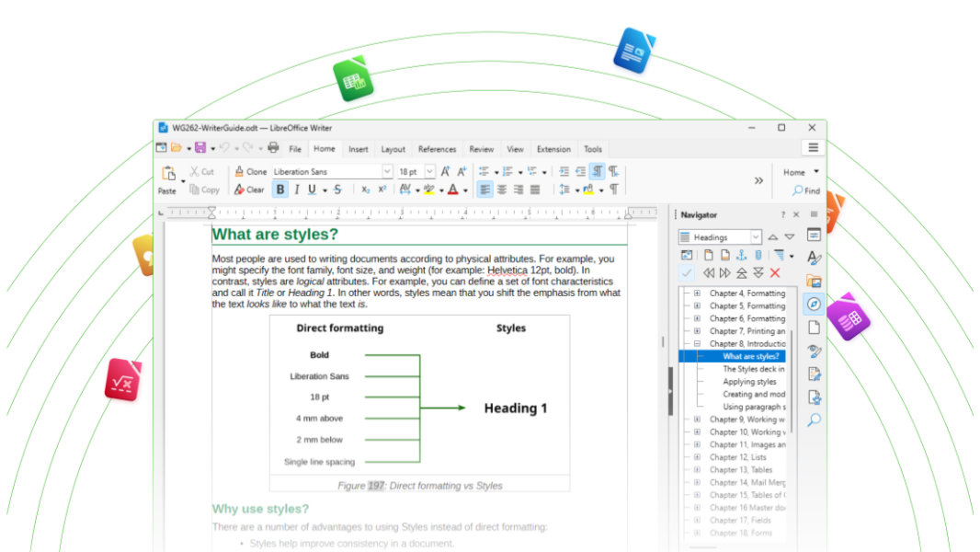Justify the paragraph text

click(535, 190)
